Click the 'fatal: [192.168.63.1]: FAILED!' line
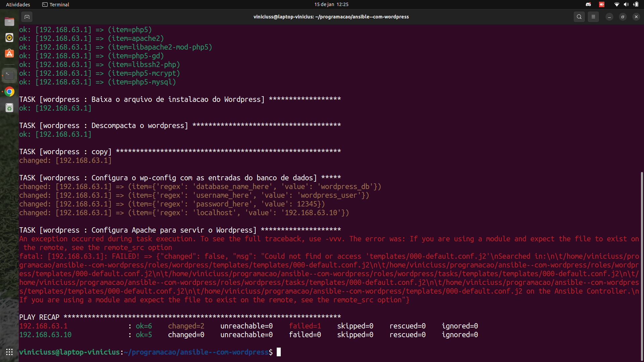The height and width of the screenshot is (362, 644). [329, 278]
